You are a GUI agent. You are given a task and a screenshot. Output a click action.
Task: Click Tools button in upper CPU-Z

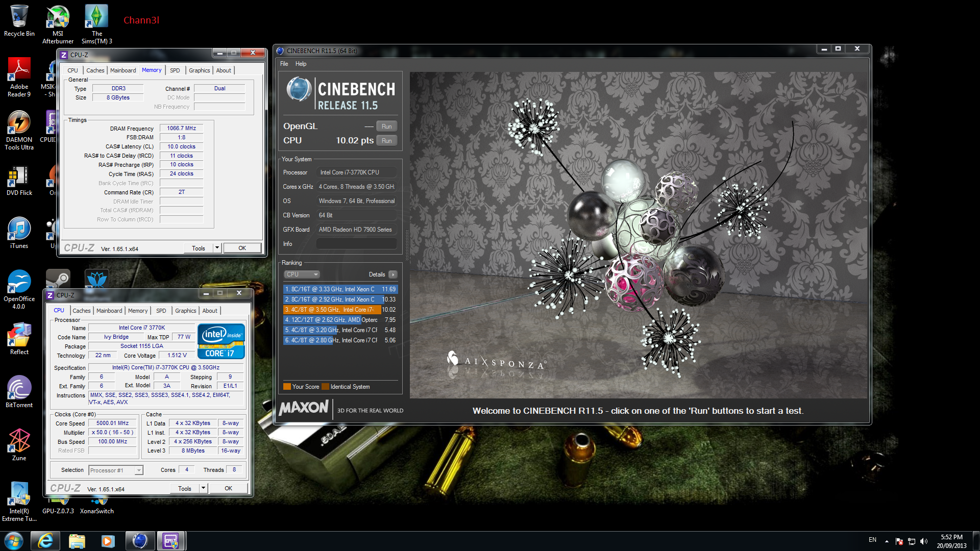coord(199,248)
